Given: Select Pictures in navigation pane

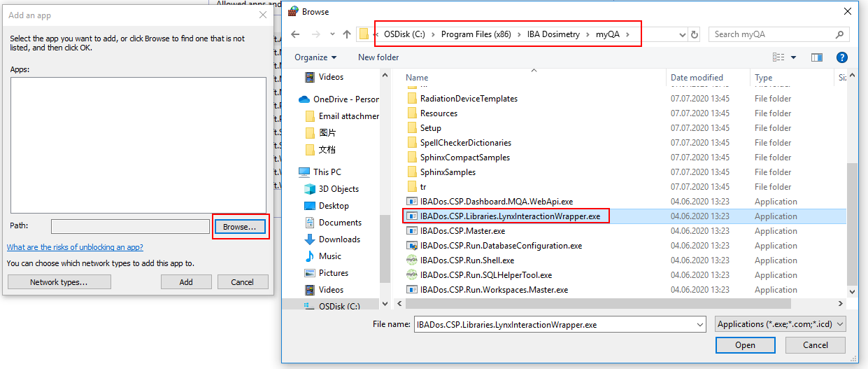Looking at the screenshot, I should 334,273.
